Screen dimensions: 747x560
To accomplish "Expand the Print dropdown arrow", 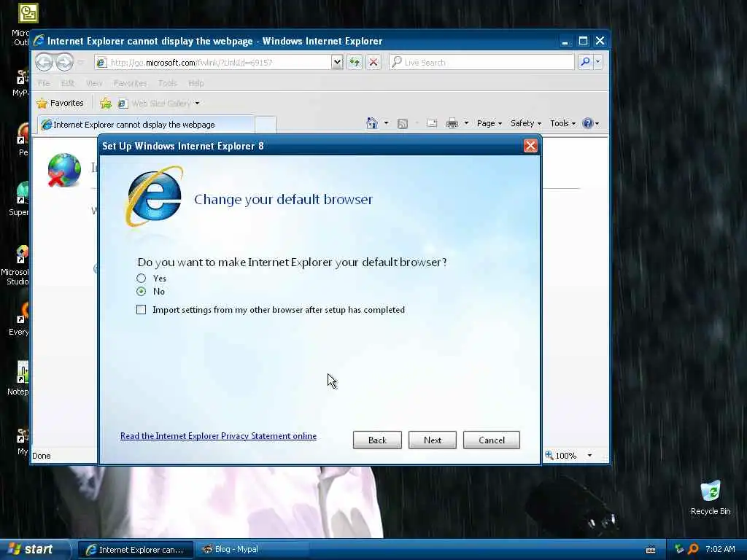I will click(466, 123).
